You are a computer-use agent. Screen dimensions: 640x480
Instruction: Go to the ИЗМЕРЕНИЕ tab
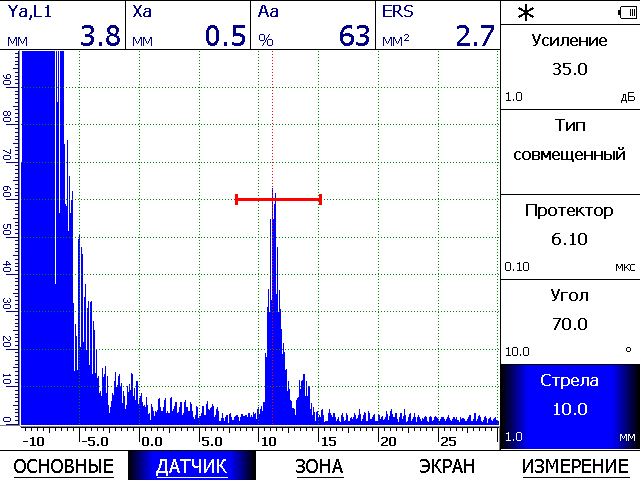coord(574,466)
